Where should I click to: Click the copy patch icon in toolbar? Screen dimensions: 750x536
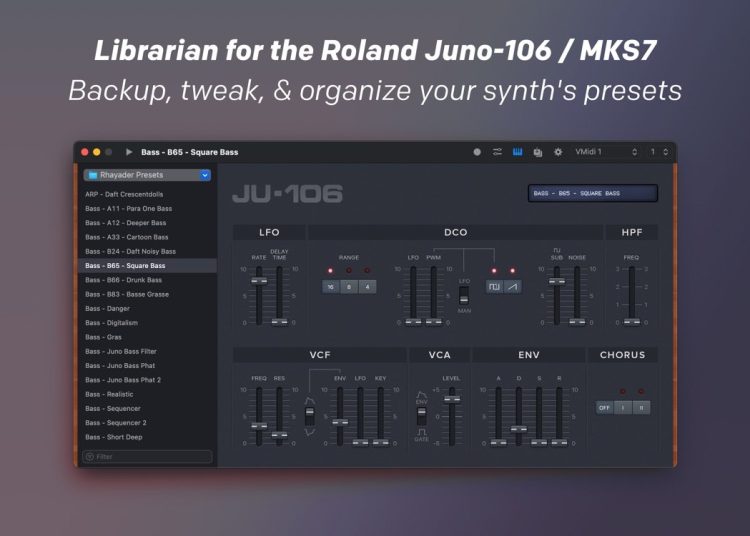(x=538, y=152)
